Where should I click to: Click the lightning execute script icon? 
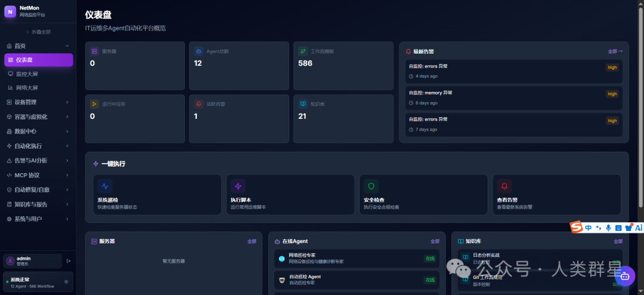(x=238, y=186)
